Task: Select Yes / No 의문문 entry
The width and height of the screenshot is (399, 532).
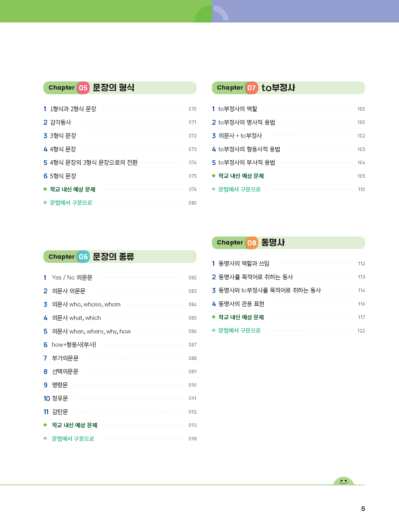Action: pos(72,278)
